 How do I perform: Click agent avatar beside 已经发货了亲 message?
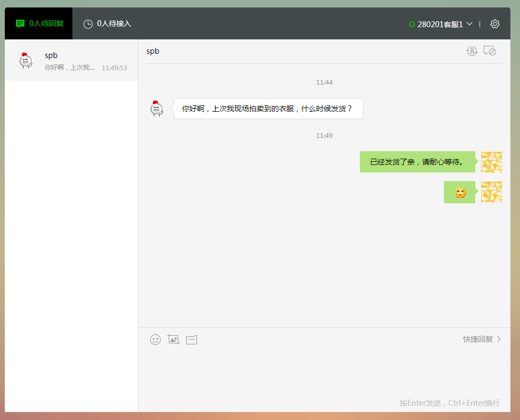click(x=491, y=162)
